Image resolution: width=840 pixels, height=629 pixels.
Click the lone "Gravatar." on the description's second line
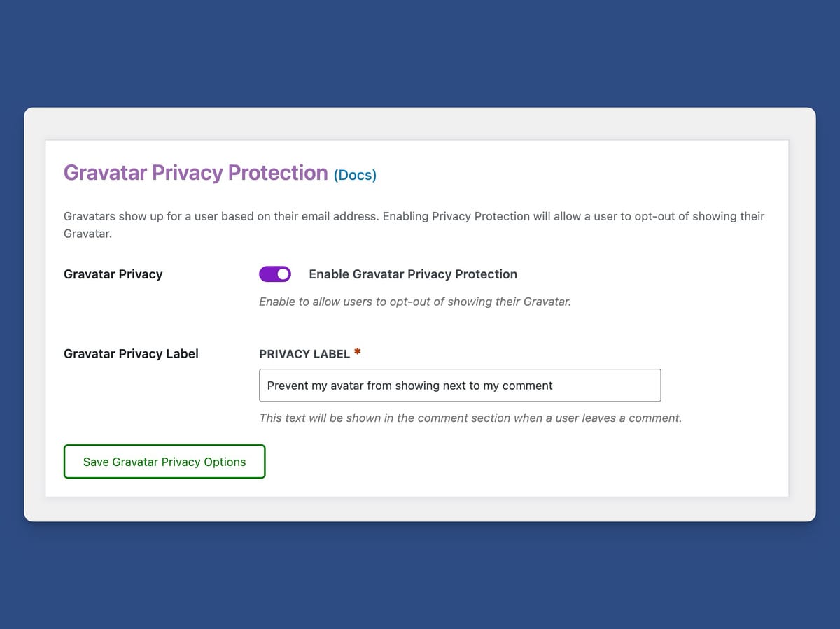pos(87,234)
